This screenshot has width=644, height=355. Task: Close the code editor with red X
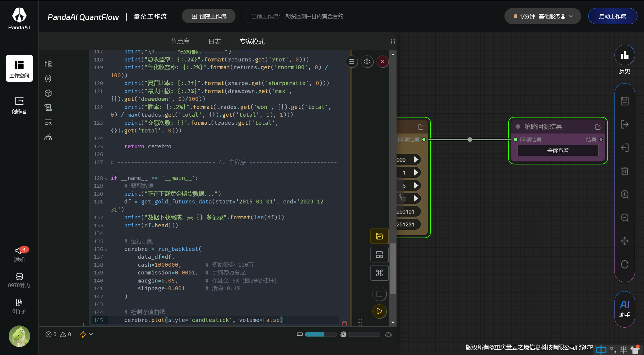(x=383, y=62)
